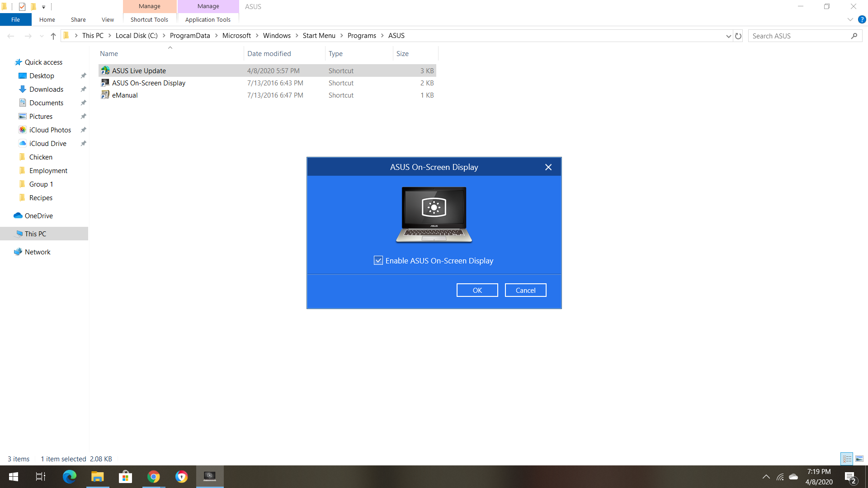
Task: Click the ASUS Live Update shortcut icon
Action: tap(105, 70)
